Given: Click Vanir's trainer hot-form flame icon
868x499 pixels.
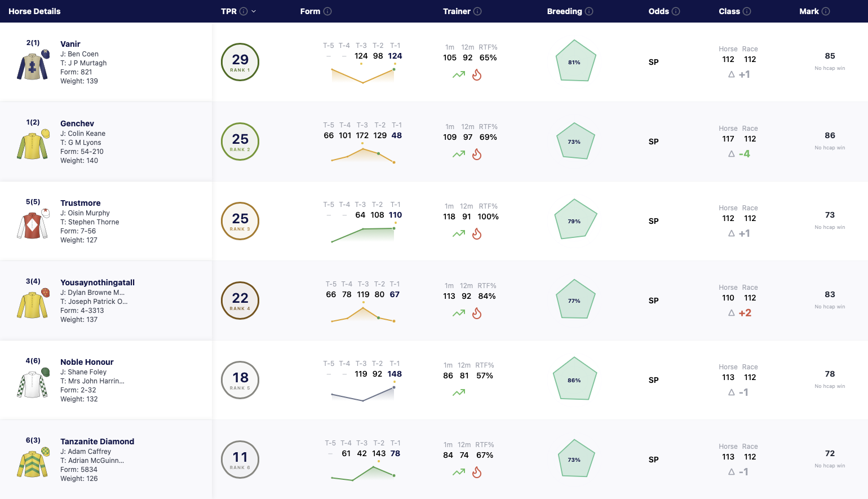Looking at the screenshot, I should pyautogui.click(x=477, y=74).
